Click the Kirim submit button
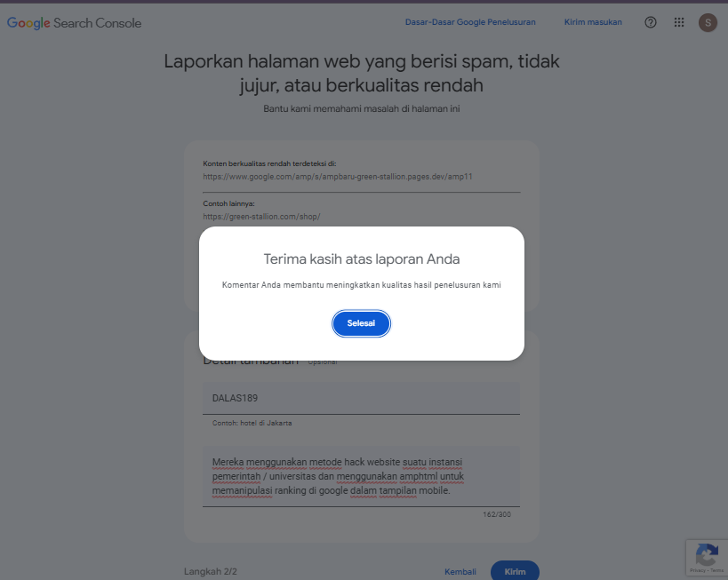Screen dimensions: 728x580 click(515, 571)
